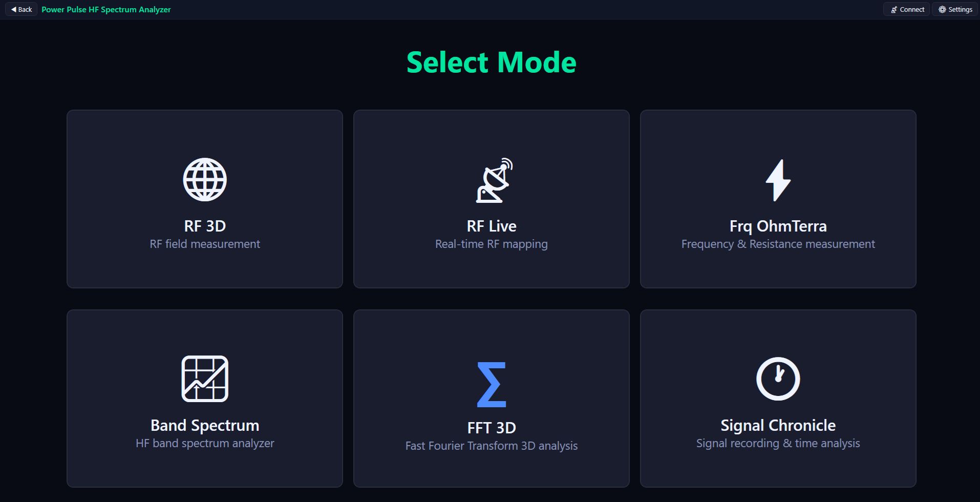Click the chart grid icon for Band Spectrum
This screenshot has height=502, width=980.
pos(204,379)
